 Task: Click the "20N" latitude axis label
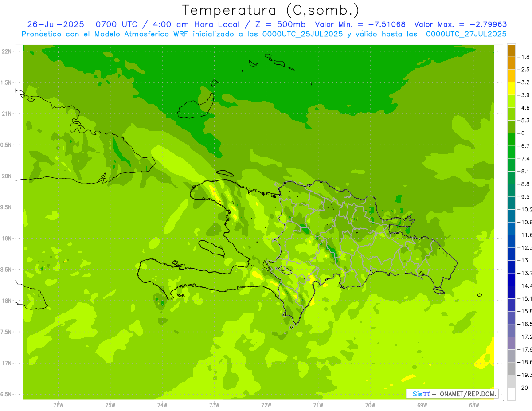tap(7, 176)
